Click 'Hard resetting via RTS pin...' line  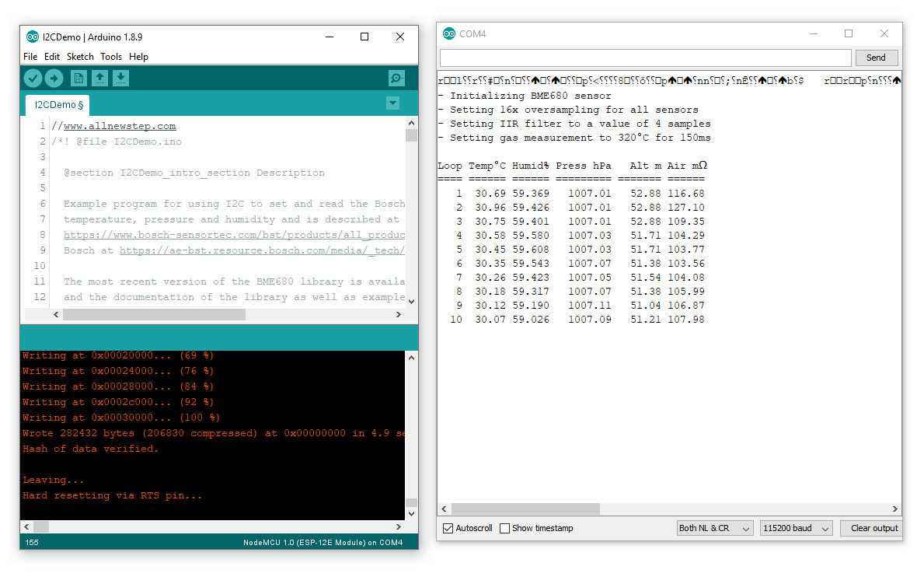(x=113, y=495)
